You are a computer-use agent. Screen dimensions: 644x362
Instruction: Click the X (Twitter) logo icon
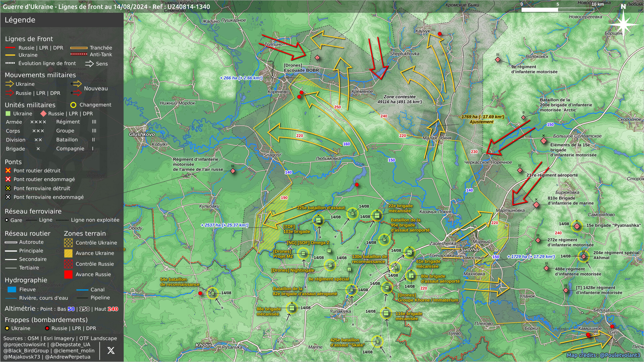click(111, 351)
